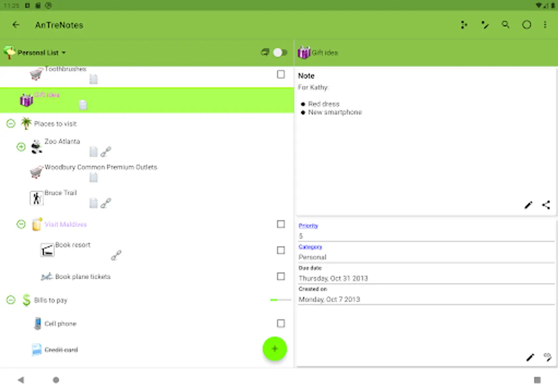The height and width of the screenshot is (392, 558).
Task: Expand the Zoo Atlanta item
Action: (21, 147)
